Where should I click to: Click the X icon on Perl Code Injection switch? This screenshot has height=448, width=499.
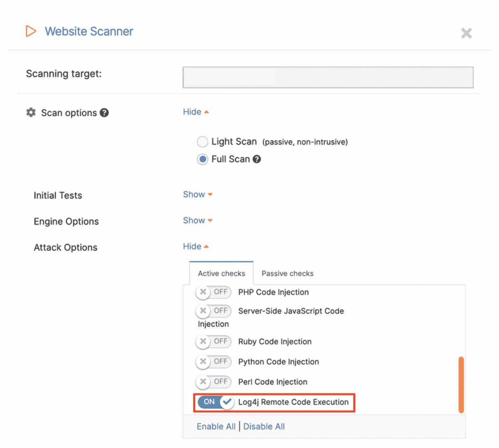click(203, 382)
